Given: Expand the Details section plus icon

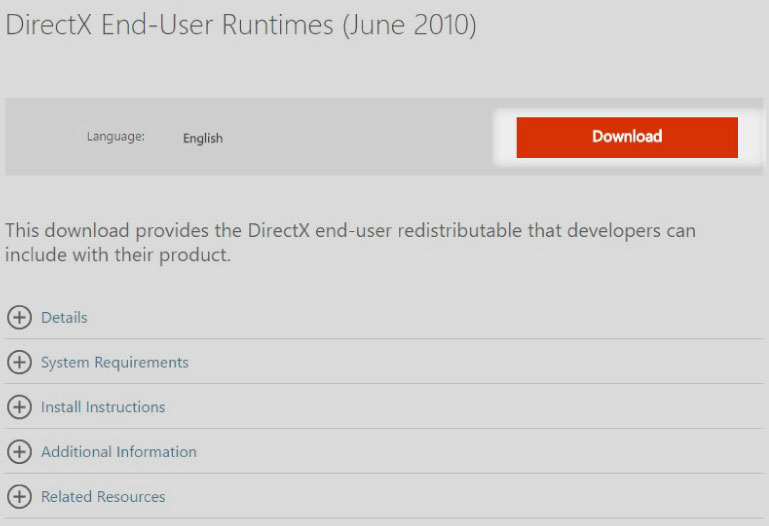Looking at the screenshot, I should click(x=20, y=317).
